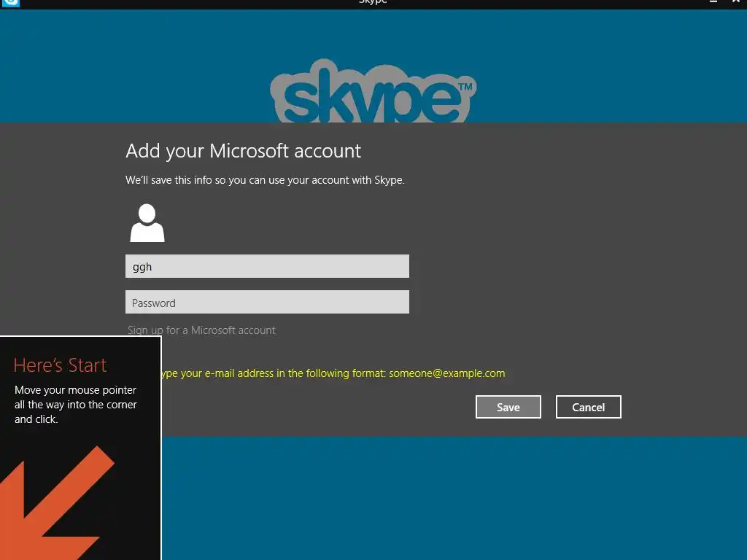
Task: Click the Save button
Action: [x=508, y=407]
